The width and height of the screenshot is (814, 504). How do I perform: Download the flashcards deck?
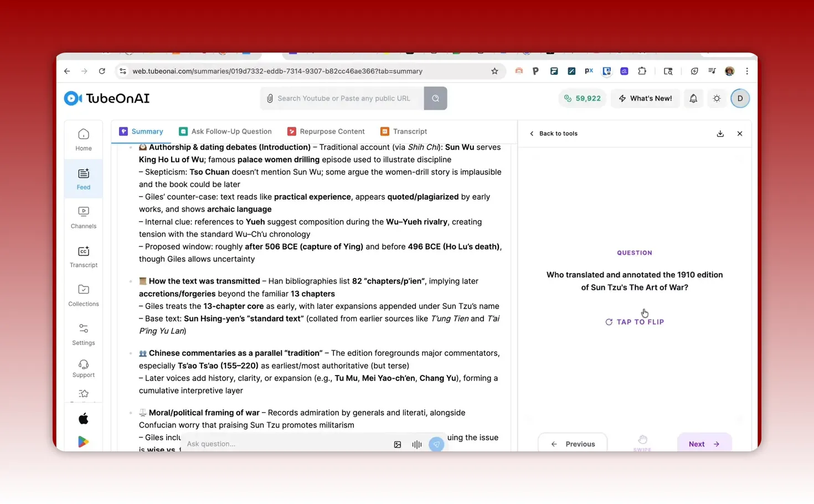tap(720, 133)
